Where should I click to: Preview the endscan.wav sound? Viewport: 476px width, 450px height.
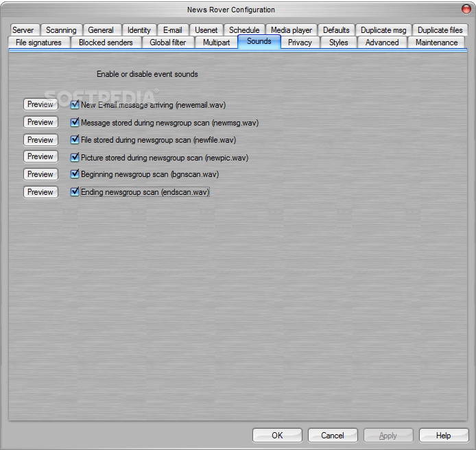click(x=40, y=192)
